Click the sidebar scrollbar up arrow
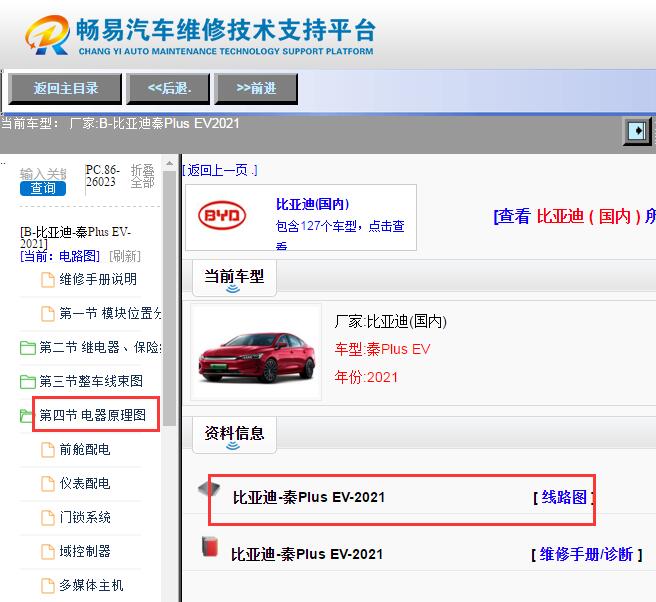 click(x=169, y=163)
